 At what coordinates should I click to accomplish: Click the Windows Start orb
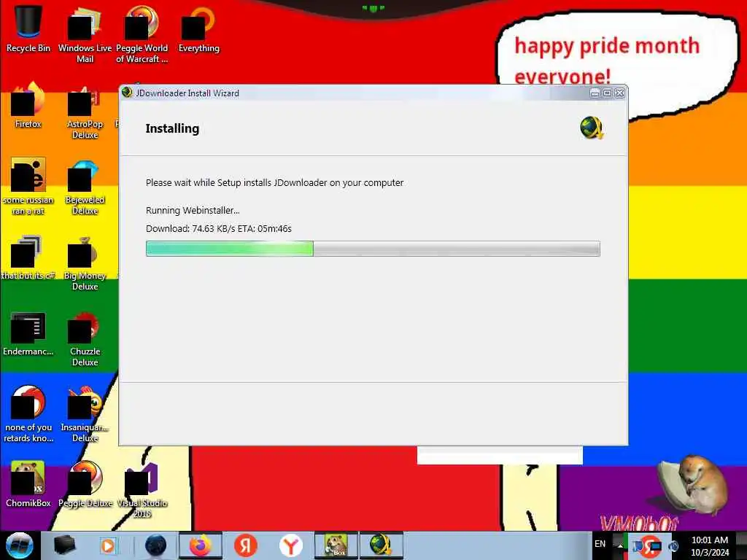pos(20,545)
